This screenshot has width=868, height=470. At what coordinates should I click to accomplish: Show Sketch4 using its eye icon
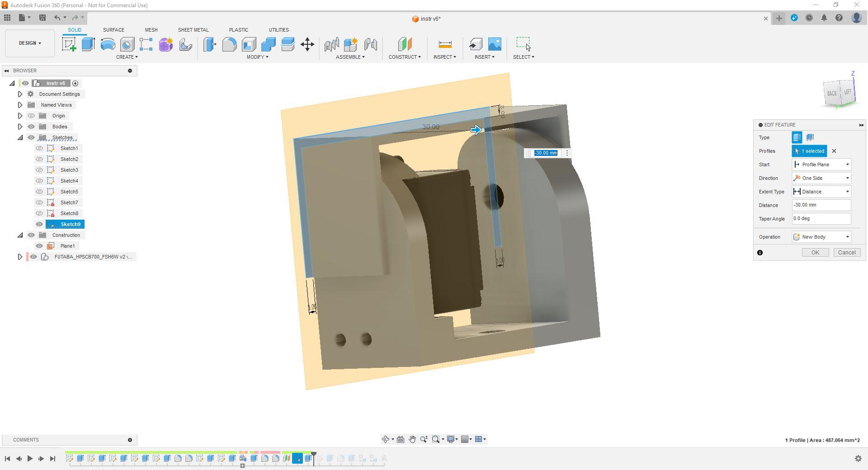pos(39,181)
